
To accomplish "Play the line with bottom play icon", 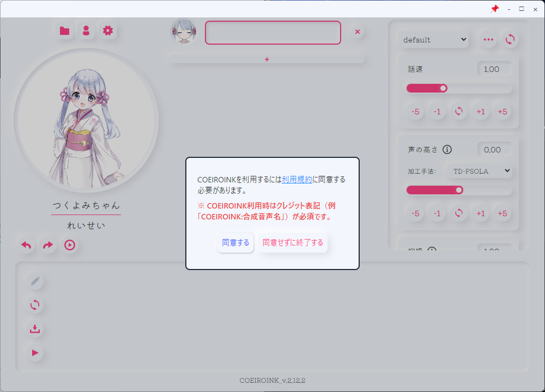I will click(x=35, y=353).
